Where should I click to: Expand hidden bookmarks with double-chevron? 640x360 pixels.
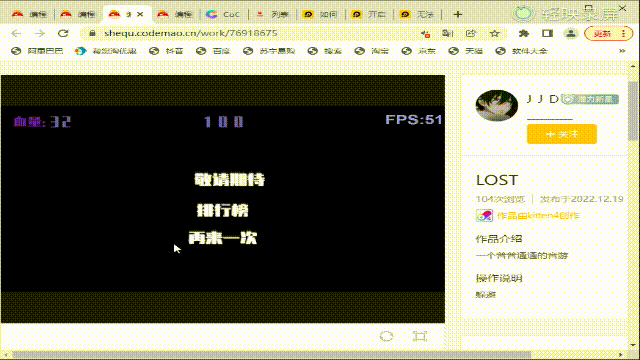click(x=622, y=51)
